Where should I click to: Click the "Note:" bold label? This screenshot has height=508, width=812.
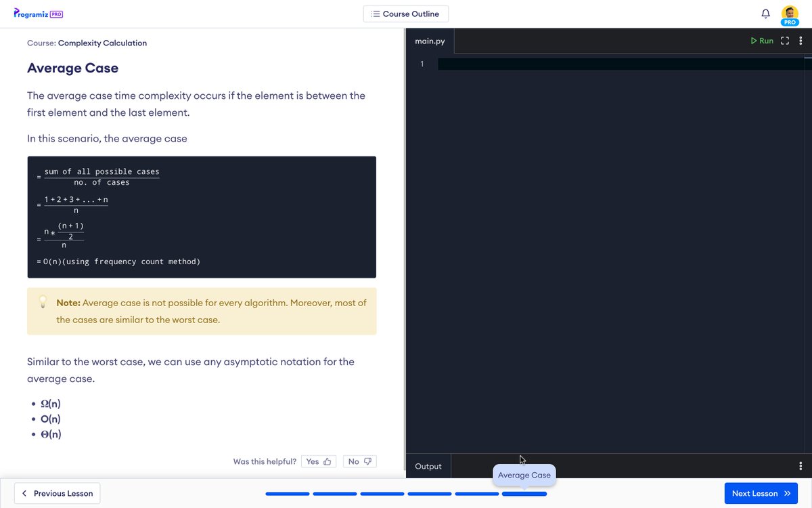coord(68,303)
